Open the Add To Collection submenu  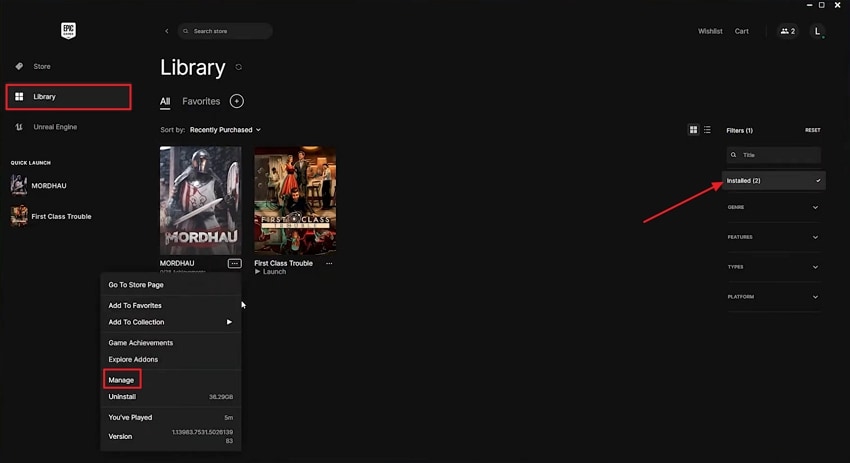(x=170, y=322)
